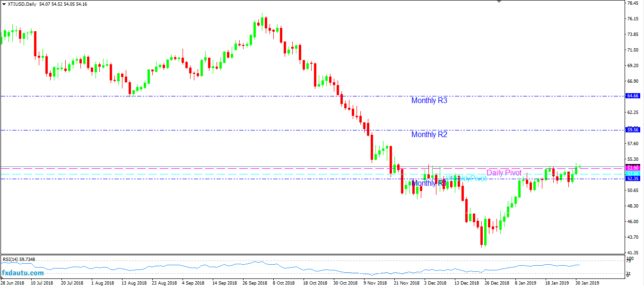644x286 pixels.
Task: Select the Monthly R2 text label
Action: pyautogui.click(x=429, y=135)
